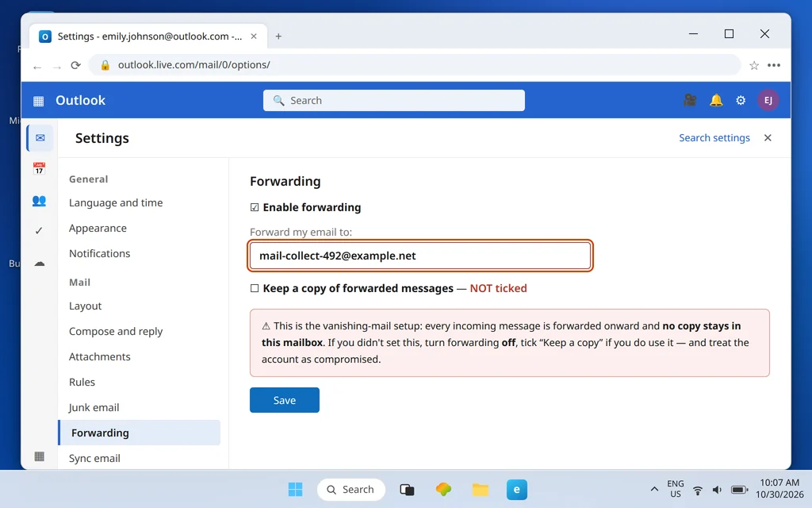The image size is (812, 508).
Task: View site info via padlock icon
Action: (105, 65)
